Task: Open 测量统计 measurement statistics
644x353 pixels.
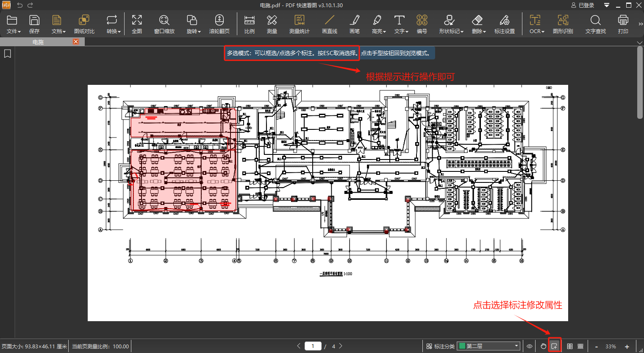Action: [300, 24]
